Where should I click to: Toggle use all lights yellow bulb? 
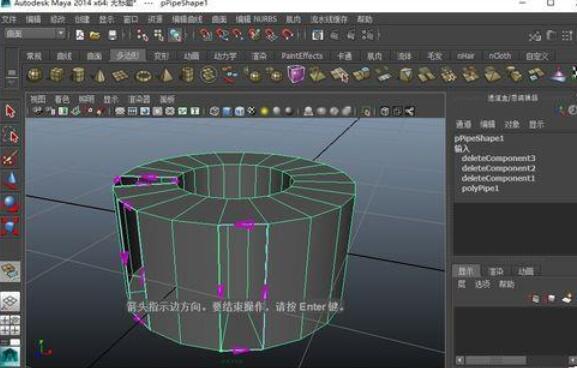[264, 111]
